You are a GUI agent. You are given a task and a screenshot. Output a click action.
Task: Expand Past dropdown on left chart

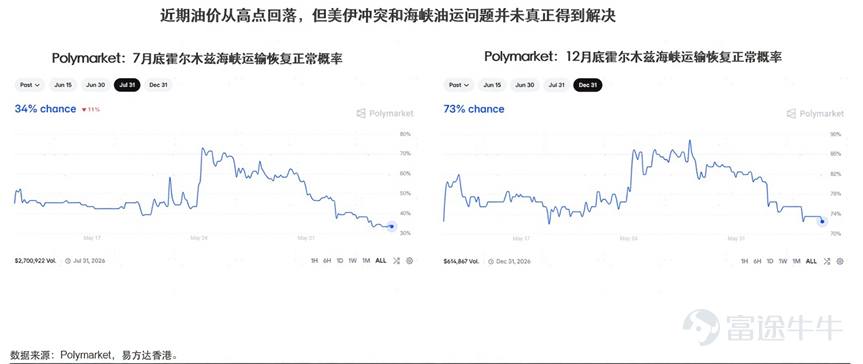pos(30,85)
